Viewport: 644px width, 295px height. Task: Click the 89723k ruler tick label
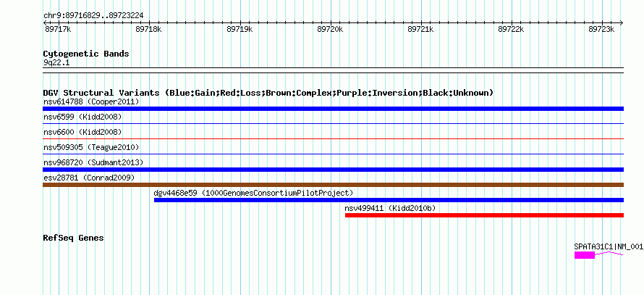601,29
